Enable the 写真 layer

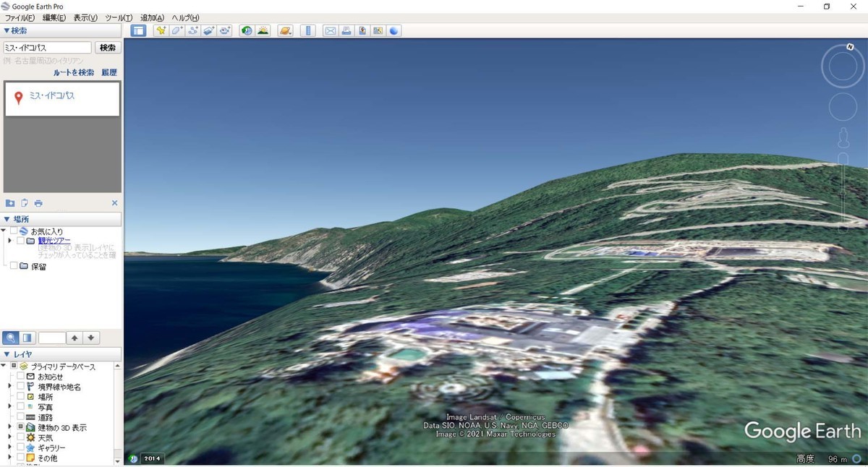20,407
